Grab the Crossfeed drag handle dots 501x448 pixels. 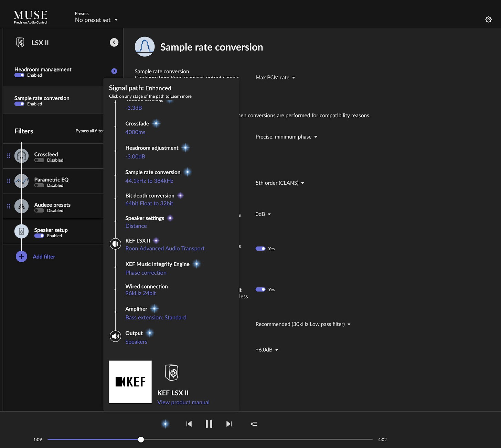point(9,156)
